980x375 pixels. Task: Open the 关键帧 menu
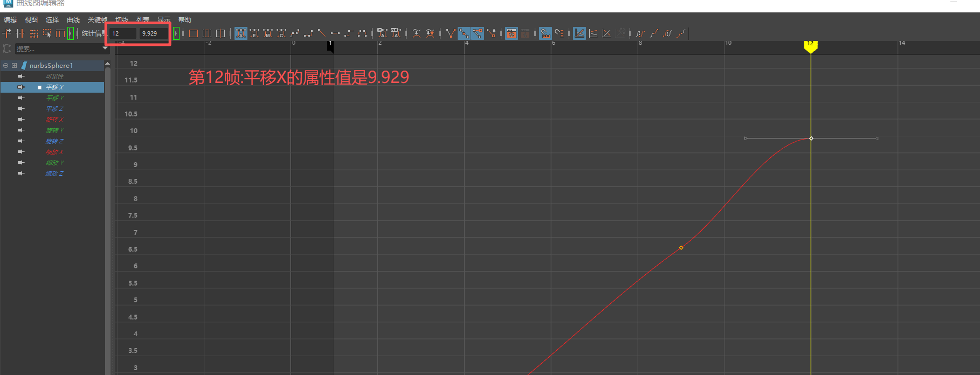pyautogui.click(x=98, y=20)
